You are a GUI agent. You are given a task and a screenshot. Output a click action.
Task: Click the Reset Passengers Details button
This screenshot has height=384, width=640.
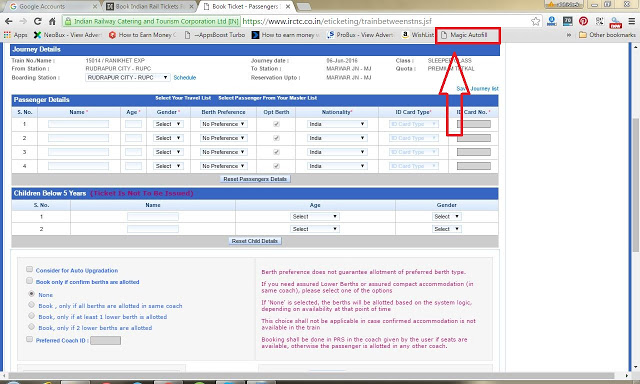[x=255, y=179]
